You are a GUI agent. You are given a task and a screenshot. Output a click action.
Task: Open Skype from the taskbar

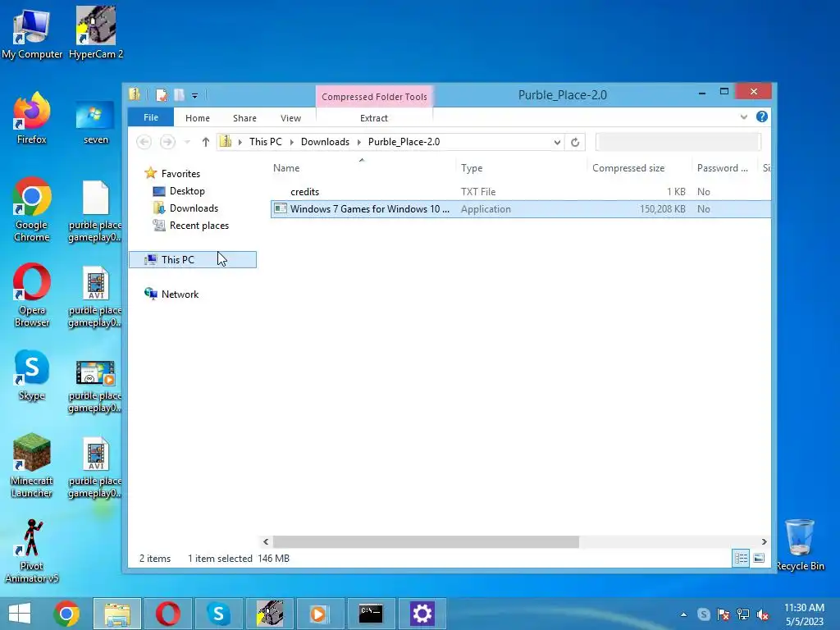(218, 614)
